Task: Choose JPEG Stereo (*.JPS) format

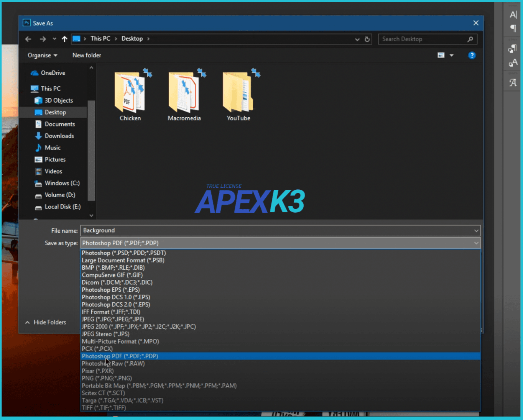Action: pos(280,334)
